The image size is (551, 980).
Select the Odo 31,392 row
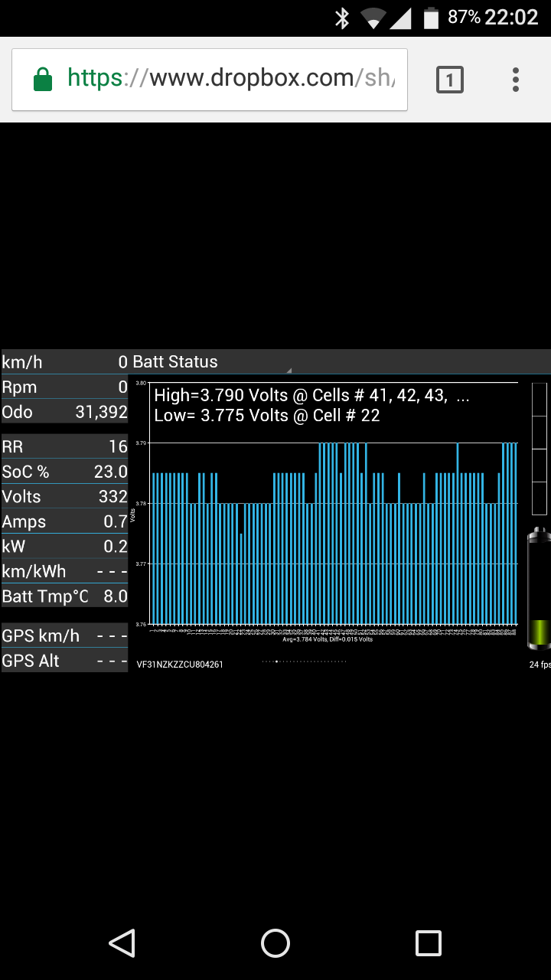(x=64, y=412)
